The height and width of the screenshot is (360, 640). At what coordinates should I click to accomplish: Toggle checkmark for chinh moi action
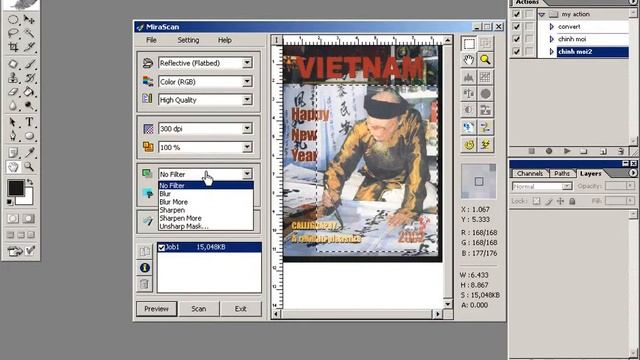coord(517,39)
